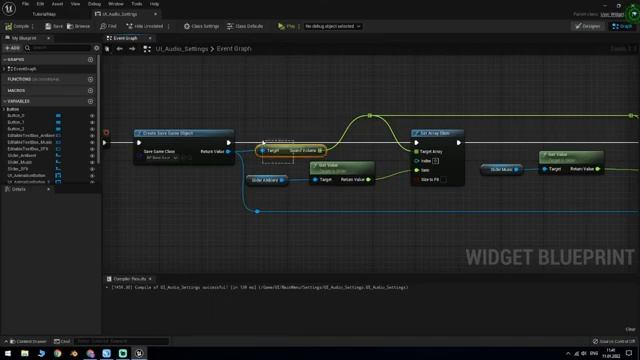Screen dimensions: 640x360
Task: Click the Create Save Game Object node header
Action: point(184,133)
